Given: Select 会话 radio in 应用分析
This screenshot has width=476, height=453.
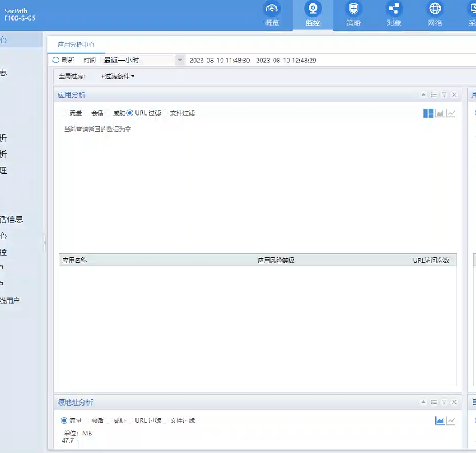Looking at the screenshot, I should tap(86, 113).
